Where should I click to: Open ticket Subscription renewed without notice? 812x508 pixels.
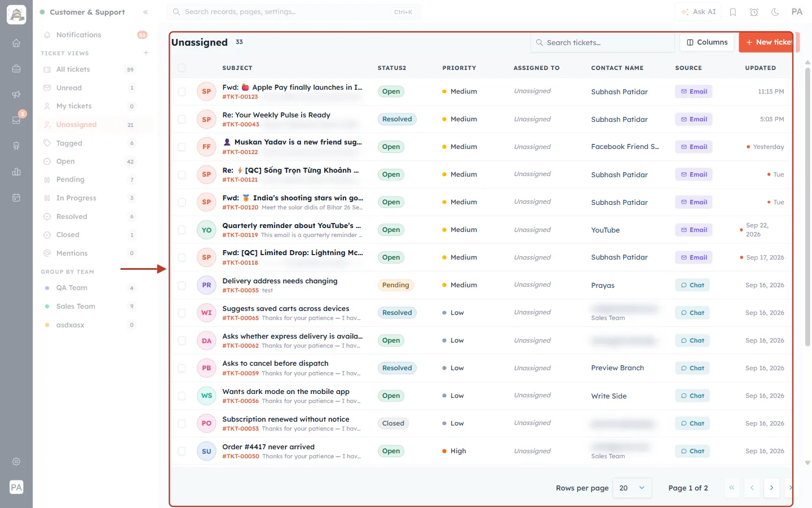point(286,419)
